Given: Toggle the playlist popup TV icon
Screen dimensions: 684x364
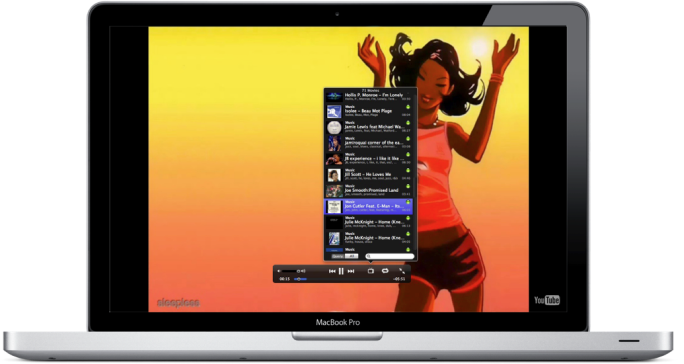Looking at the screenshot, I should (x=371, y=271).
